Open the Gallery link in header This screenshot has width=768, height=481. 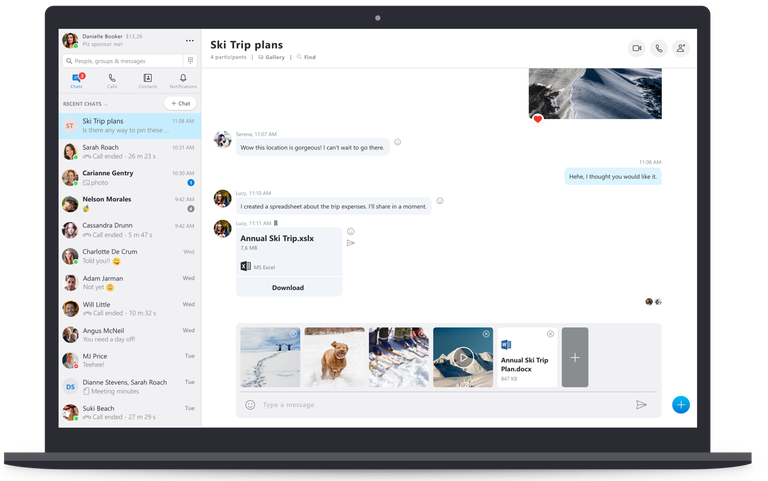pyautogui.click(x=271, y=57)
